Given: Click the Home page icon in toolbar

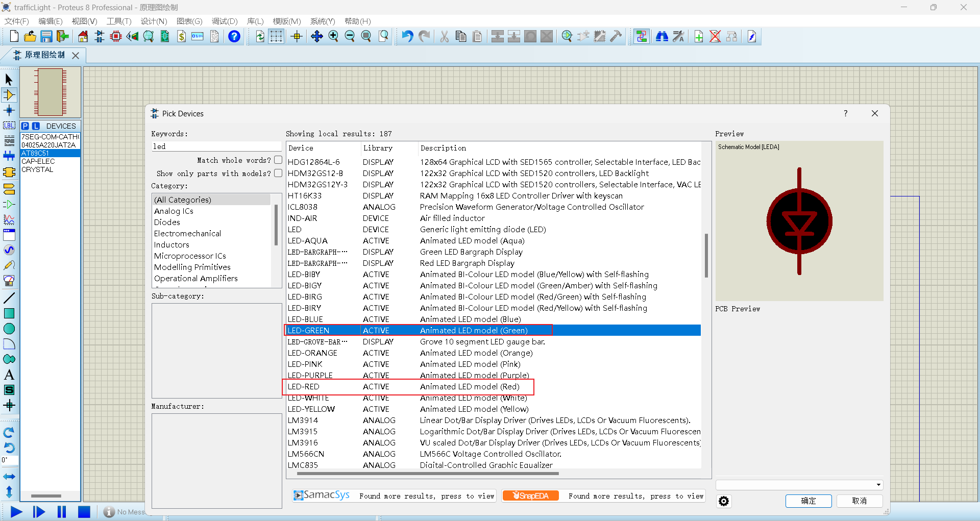Looking at the screenshot, I should [x=83, y=36].
